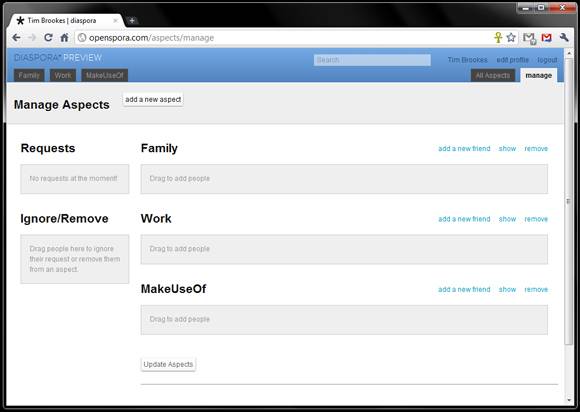The height and width of the screenshot is (412, 580).
Task: Click add a new friend for Family
Action: [464, 148]
